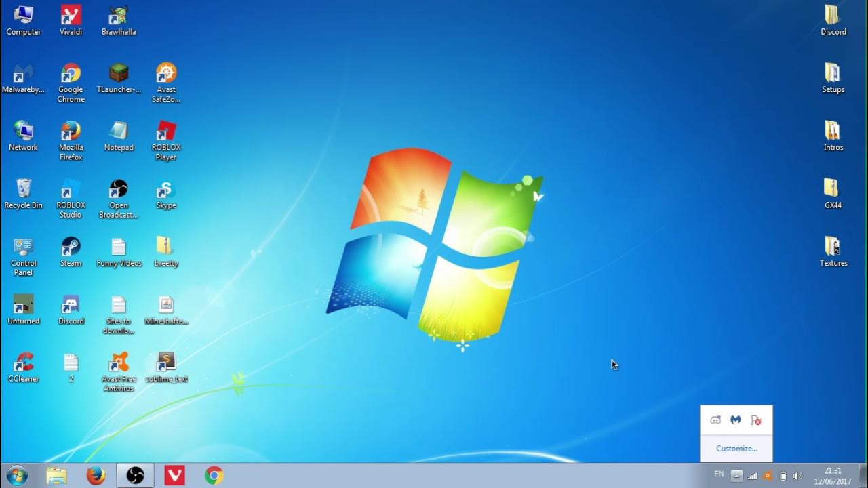Select the Brawlhalla desktop shortcut
Viewport: 868px width, 488px height.
pos(119,20)
